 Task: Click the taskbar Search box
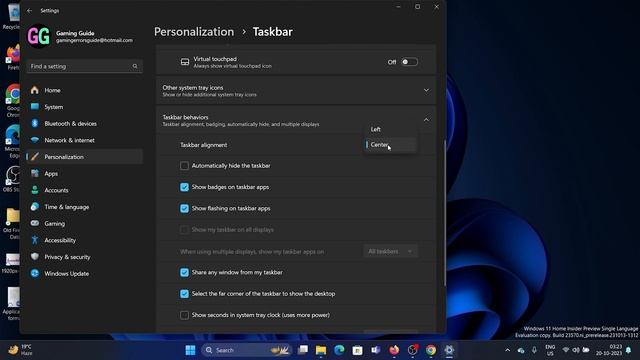click(x=247, y=350)
